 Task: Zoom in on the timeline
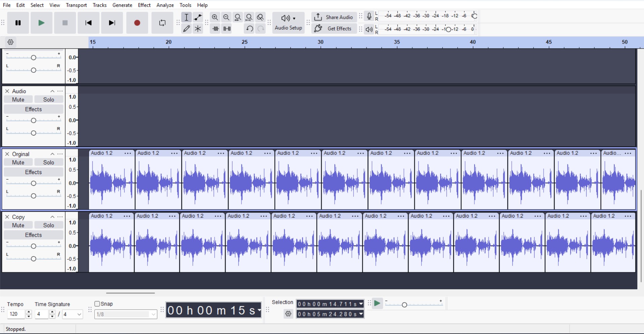pos(215,17)
